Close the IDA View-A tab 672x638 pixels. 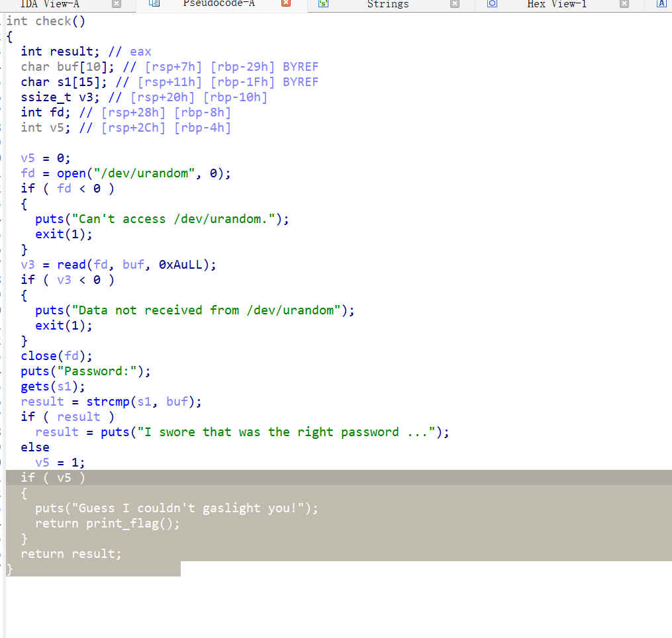click(117, 5)
